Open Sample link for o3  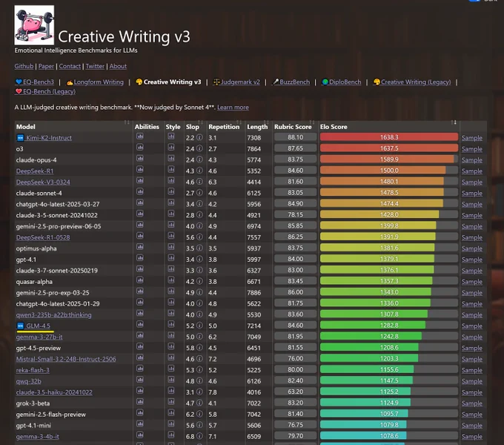click(472, 149)
